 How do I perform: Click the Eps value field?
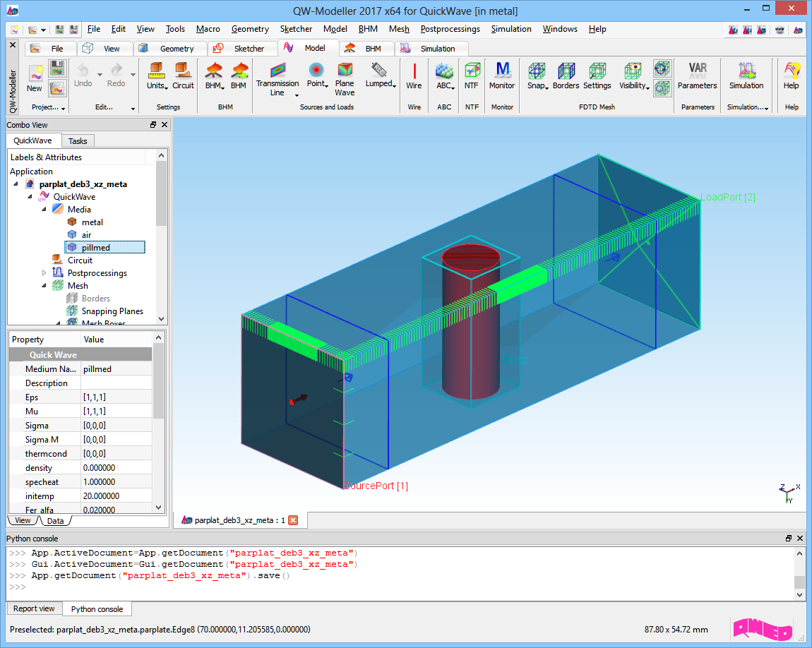pyautogui.click(x=117, y=397)
